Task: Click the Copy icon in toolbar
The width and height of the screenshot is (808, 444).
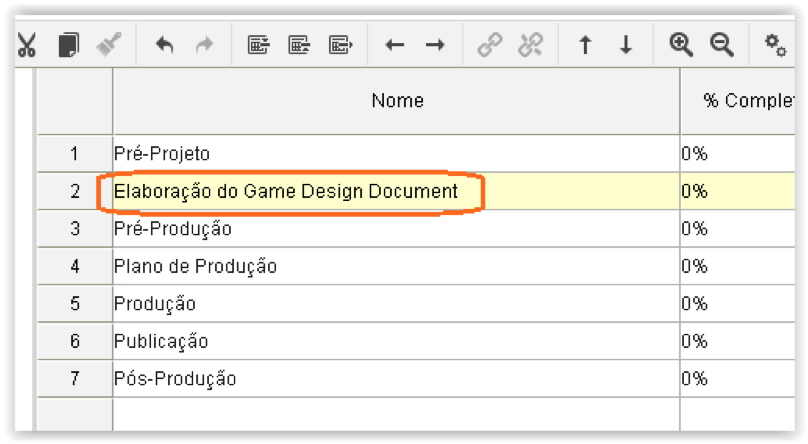Action: [x=69, y=45]
